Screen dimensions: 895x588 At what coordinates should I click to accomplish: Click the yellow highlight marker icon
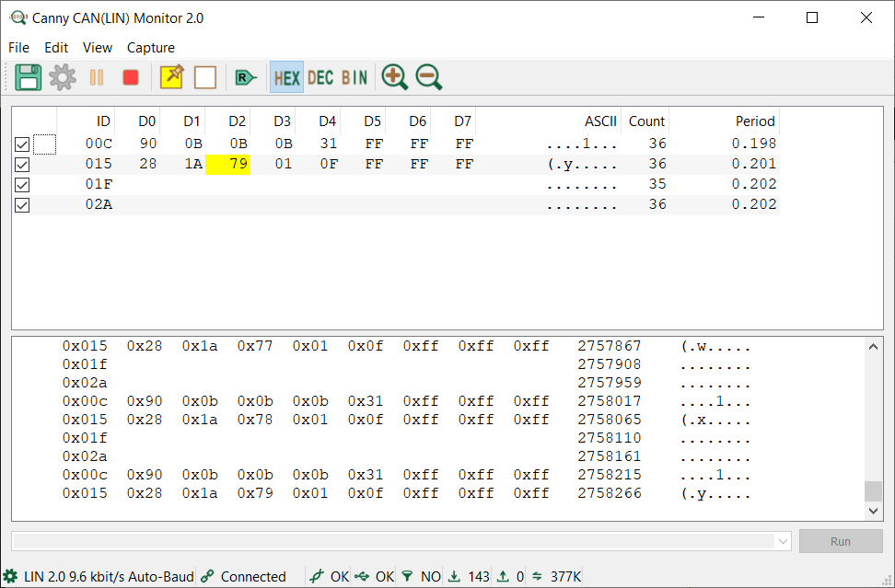pos(171,77)
